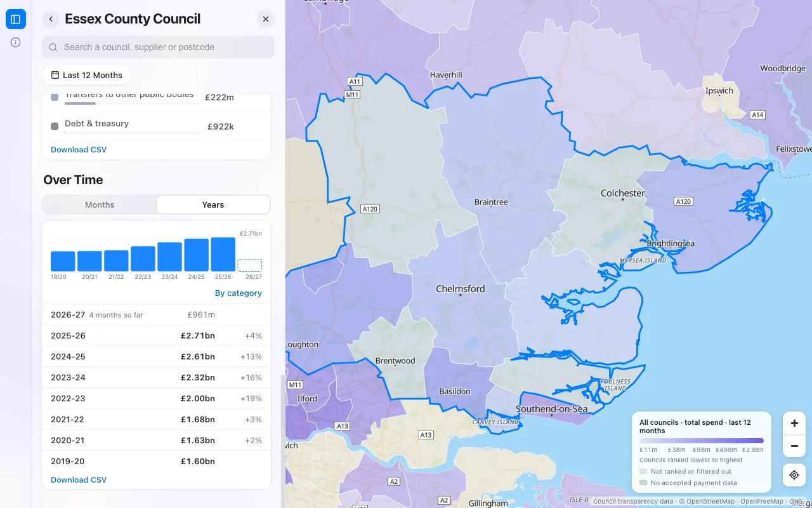Click the 21/22 bar in chart

(x=116, y=260)
